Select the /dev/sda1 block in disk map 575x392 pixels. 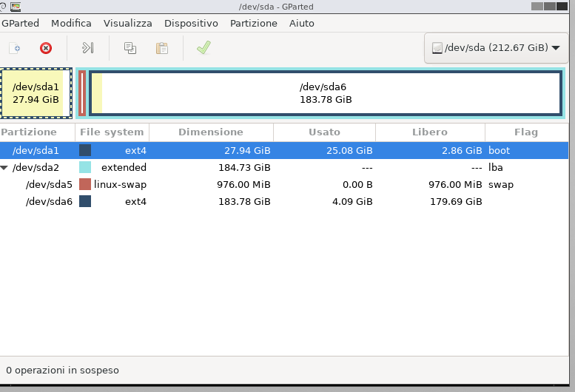pos(36,93)
